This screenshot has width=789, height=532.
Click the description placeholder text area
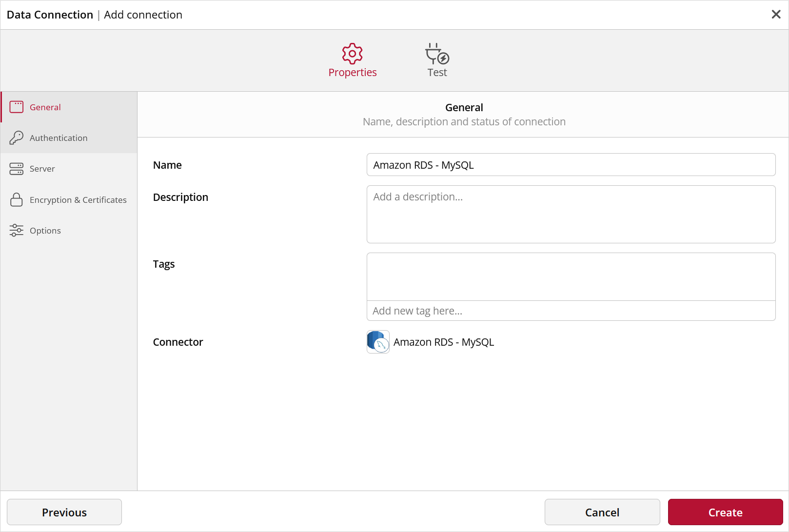pyautogui.click(x=571, y=215)
